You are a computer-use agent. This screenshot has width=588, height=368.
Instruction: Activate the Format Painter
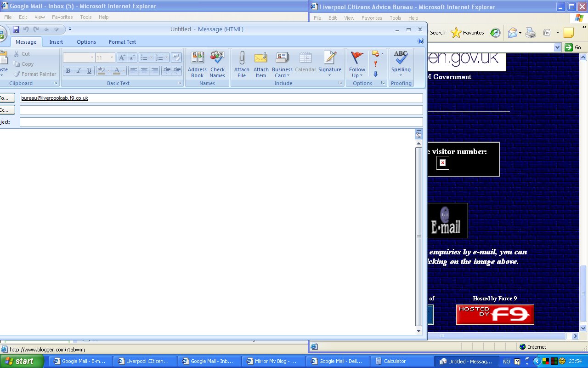[x=35, y=74]
